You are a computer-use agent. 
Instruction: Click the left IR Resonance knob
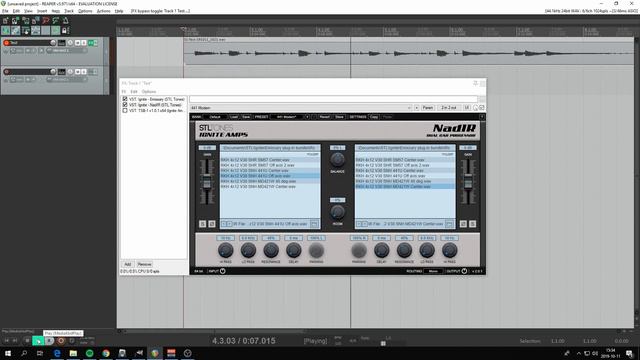pyautogui.click(x=271, y=250)
